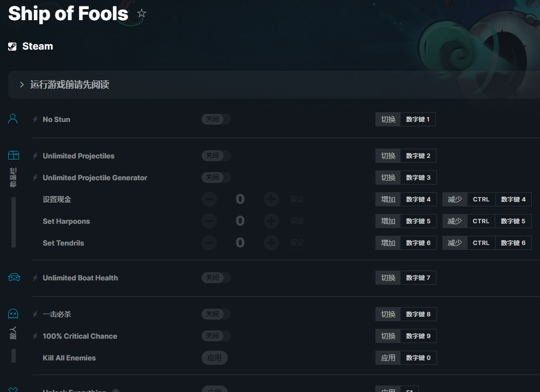The width and height of the screenshot is (540, 392).
Task: Turn on 100% Critical Chance toggle
Action: tap(216, 336)
